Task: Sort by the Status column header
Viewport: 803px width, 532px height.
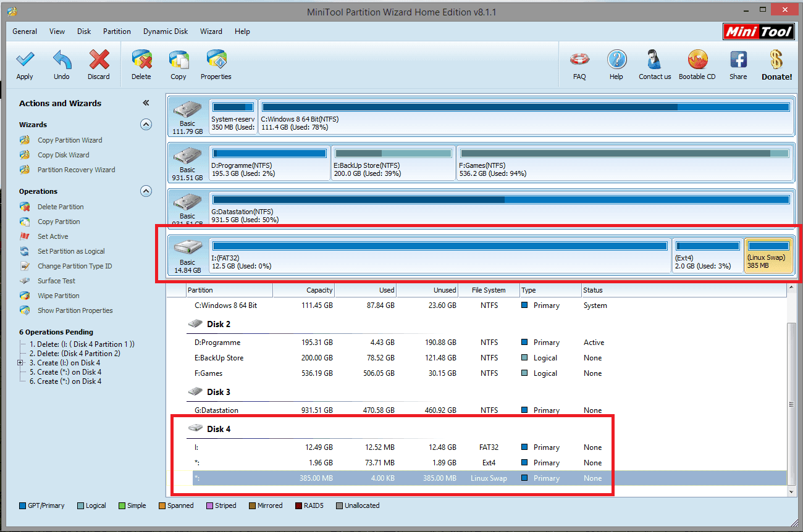Action: [x=684, y=290]
